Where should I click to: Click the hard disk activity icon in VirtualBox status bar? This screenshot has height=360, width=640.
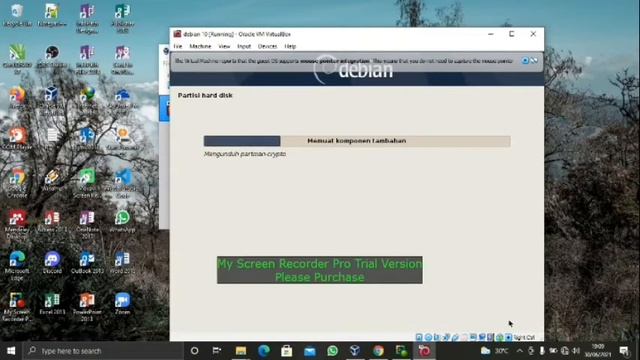[419, 337]
